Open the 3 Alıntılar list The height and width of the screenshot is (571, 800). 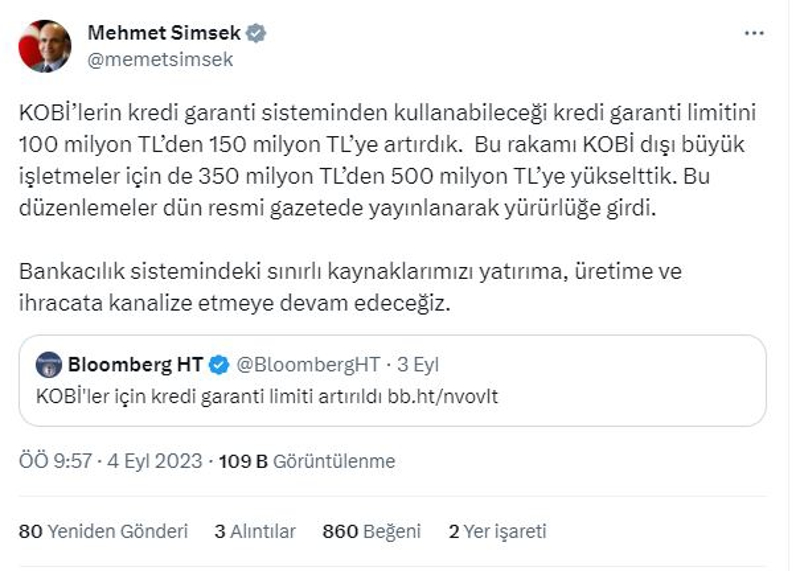[255, 532]
